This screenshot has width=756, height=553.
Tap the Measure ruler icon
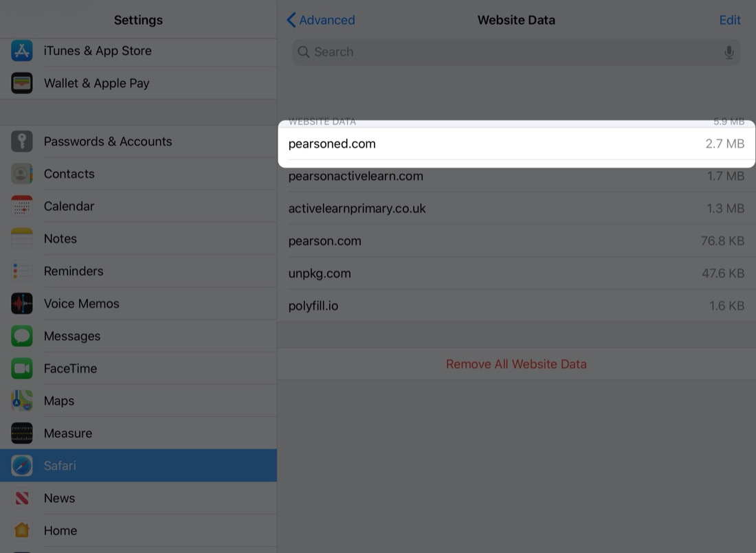tap(22, 433)
